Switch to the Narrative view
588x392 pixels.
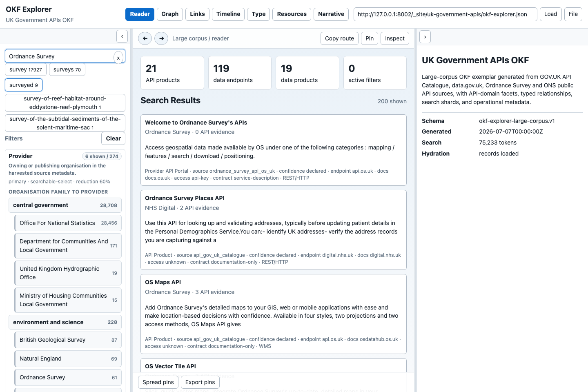click(x=331, y=14)
